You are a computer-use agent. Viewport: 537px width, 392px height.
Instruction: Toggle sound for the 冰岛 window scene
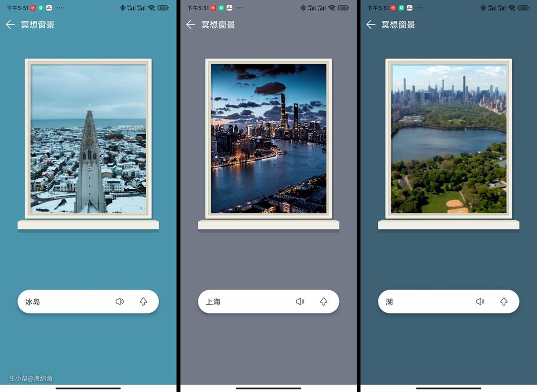pyautogui.click(x=120, y=302)
